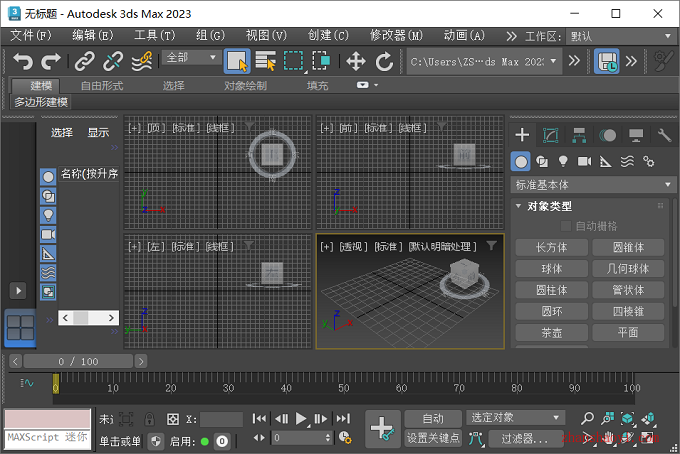Image resolution: width=680 pixels, height=454 pixels.
Task: Click the time slider 0 / 100 bar
Action: [x=78, y=361]
